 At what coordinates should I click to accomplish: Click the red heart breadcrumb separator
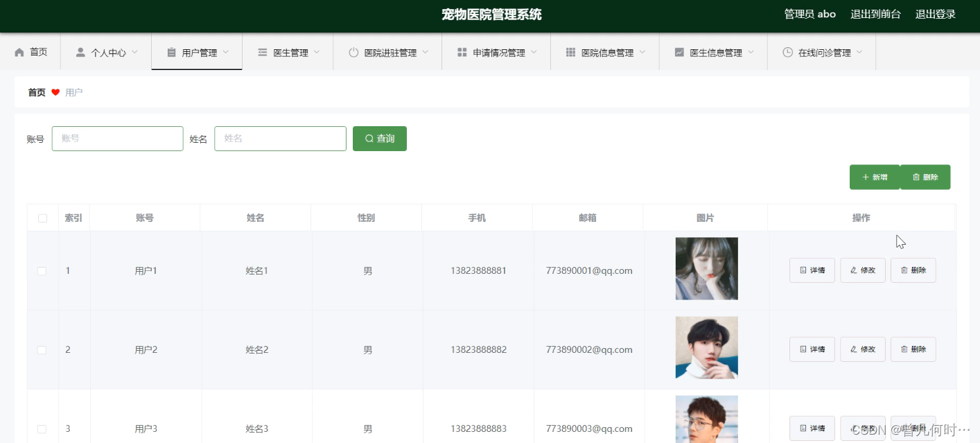pos(55,92)
